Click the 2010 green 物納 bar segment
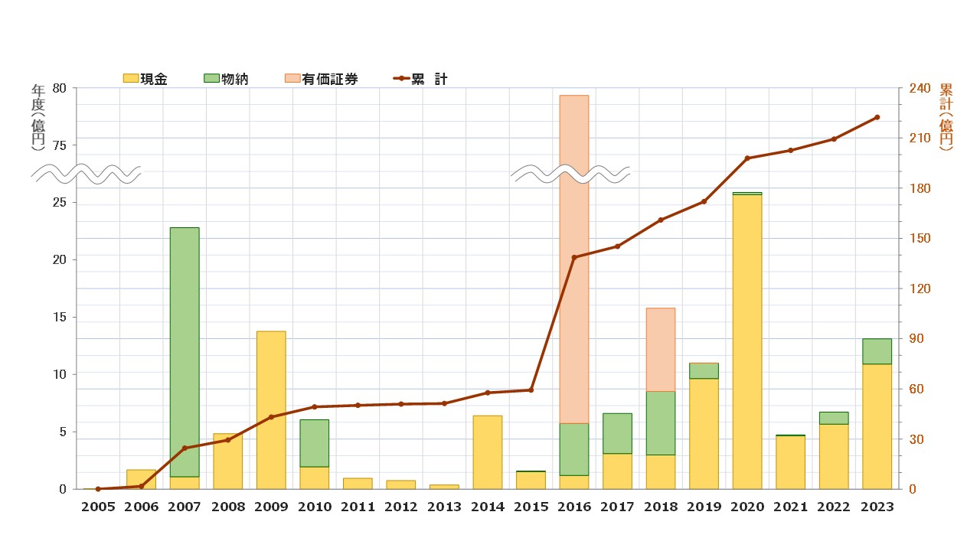 coord(315,443)
